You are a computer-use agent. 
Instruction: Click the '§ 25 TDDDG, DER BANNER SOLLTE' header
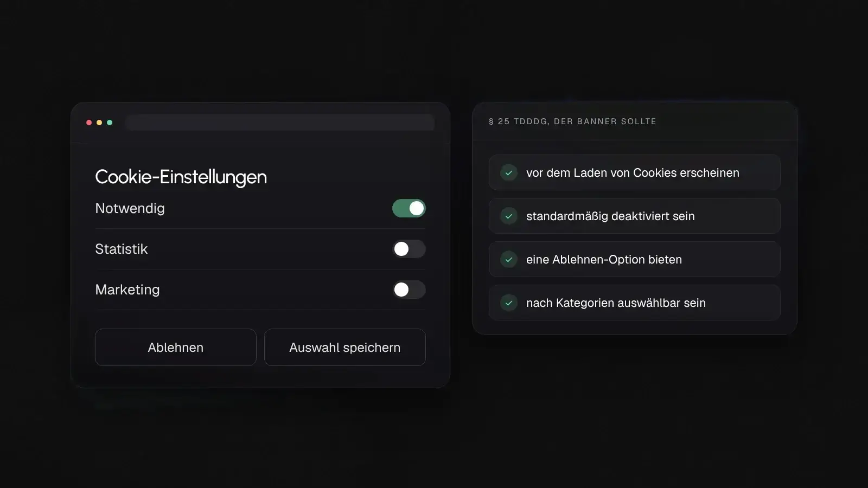click(x=572, y=121)
